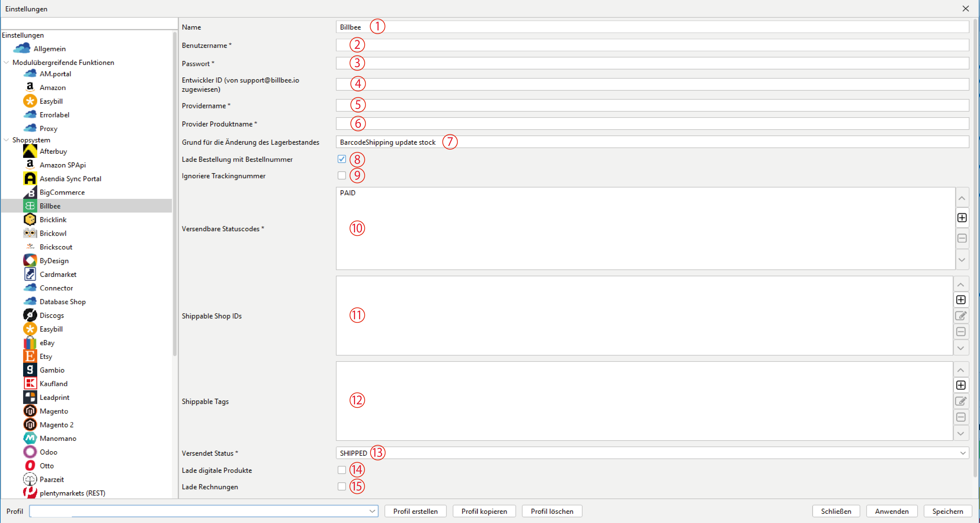This screenshot has width=980, height=523.
Task: Collapse the Shopsystem tree node
Action: click(x=6, y=140)
